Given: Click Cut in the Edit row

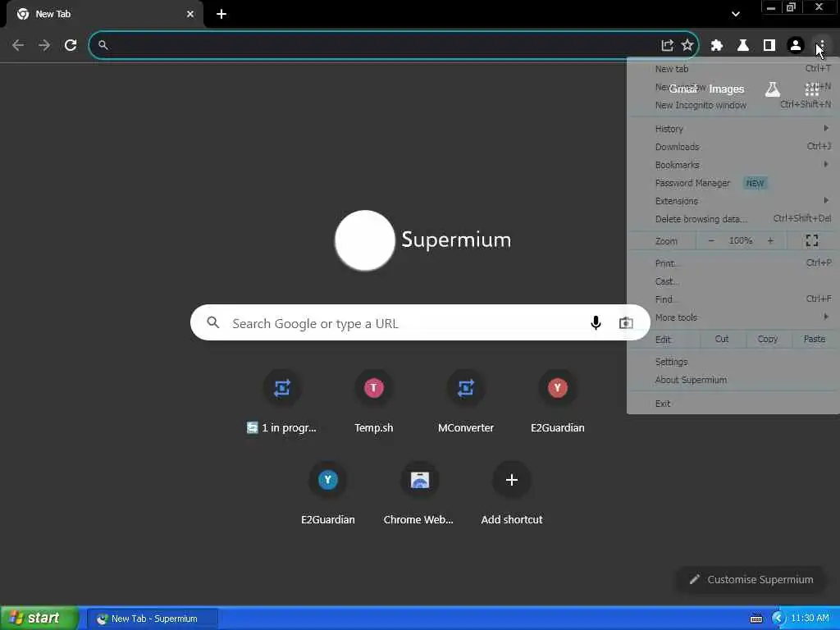Looking at the screenshot, I should pyautogui.click(x=722, y=339).
